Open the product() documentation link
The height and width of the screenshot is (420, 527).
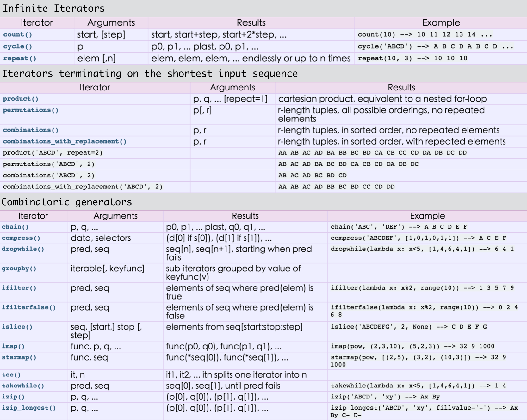coord(21,99)
